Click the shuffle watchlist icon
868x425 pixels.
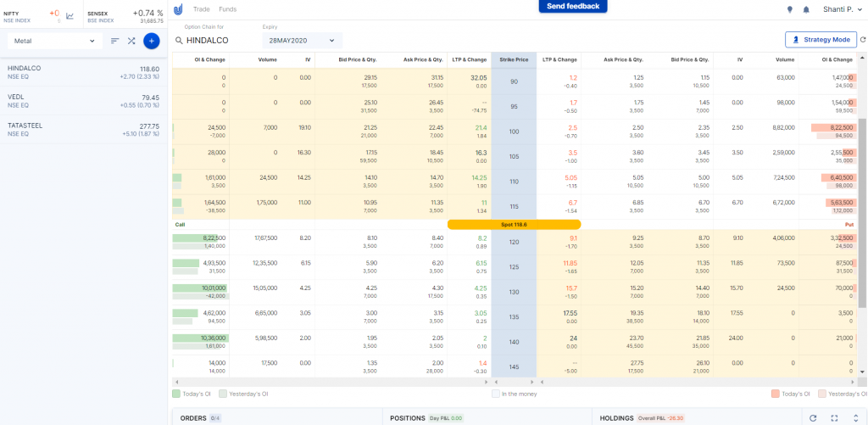tap(131, 41)
